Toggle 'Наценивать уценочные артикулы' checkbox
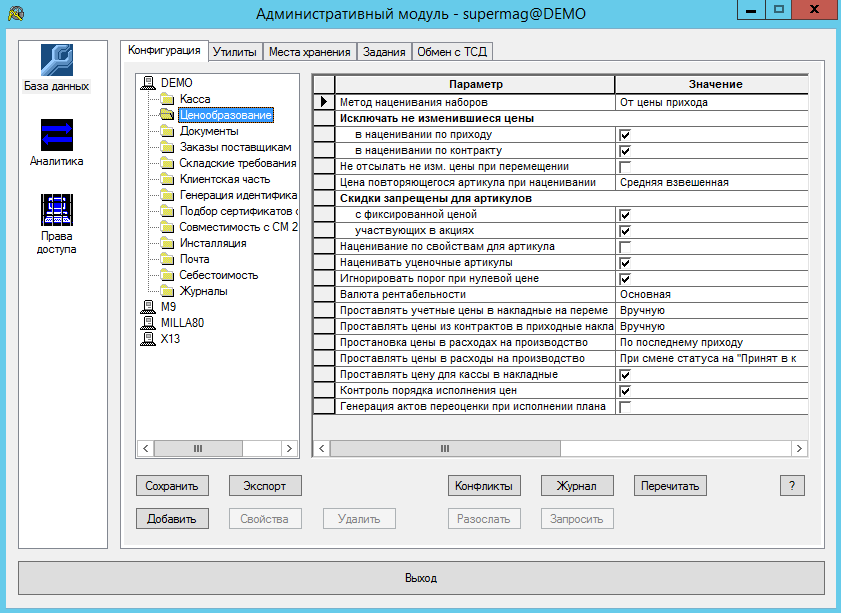Viewport: 841px width, 613px height. pos(624,263)
